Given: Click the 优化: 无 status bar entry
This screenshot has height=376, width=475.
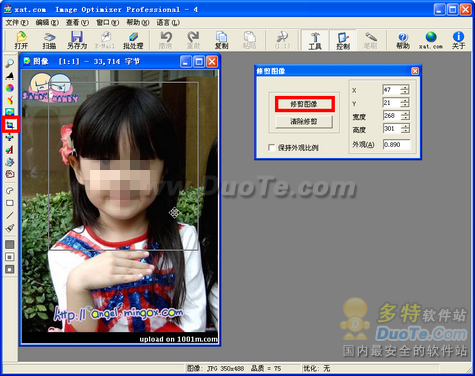Looking at the screenshot, I should pyautogui.click(x=316, y=369).
